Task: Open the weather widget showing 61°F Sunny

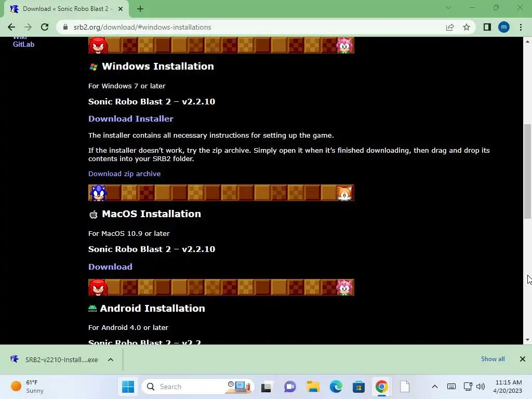Action: [28, 387]
